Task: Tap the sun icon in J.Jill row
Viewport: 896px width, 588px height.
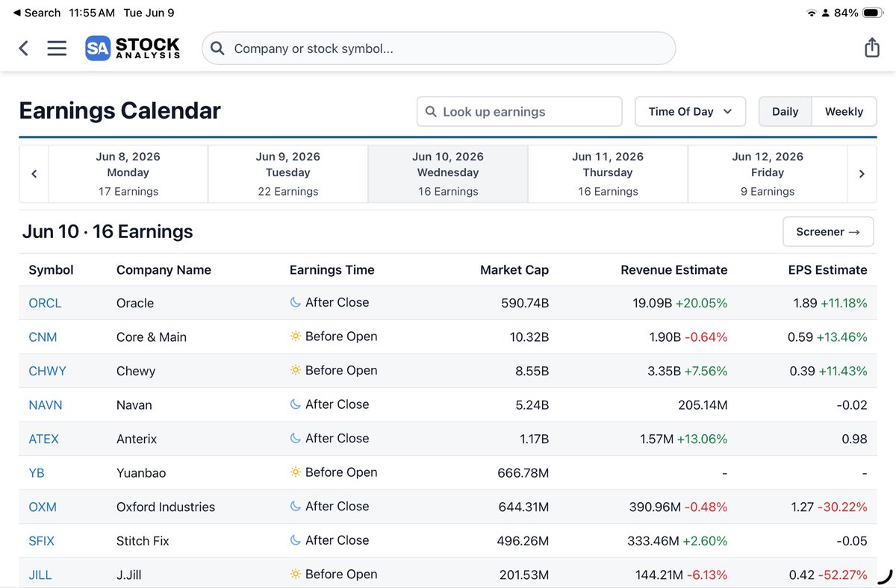Action: (x=296, y=574)
